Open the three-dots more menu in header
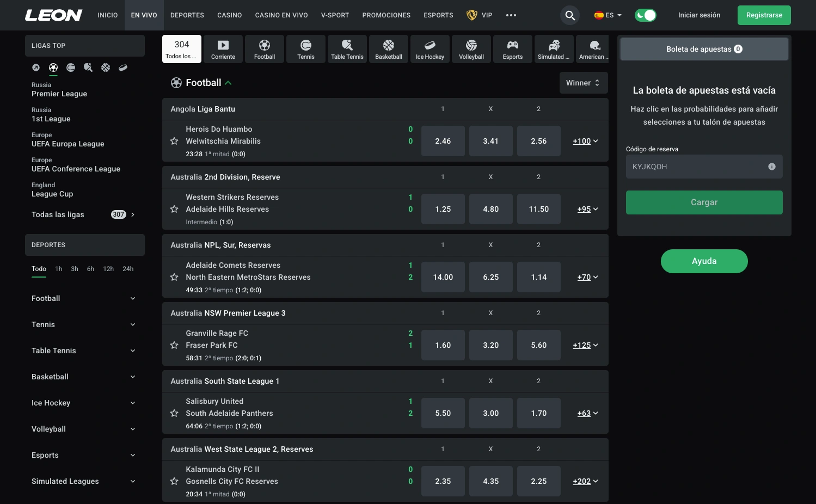Image resolution: width=816 pixels, height=504 pixels. (511, 15)
